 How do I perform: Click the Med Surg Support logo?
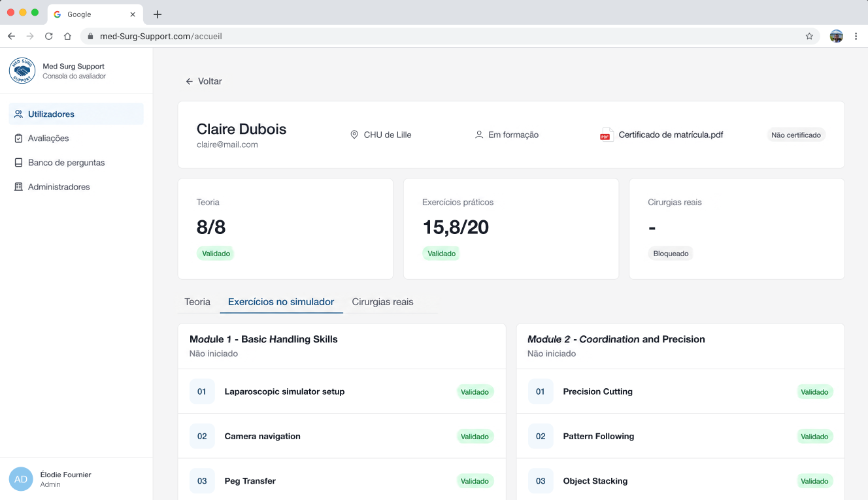(22, 71)
